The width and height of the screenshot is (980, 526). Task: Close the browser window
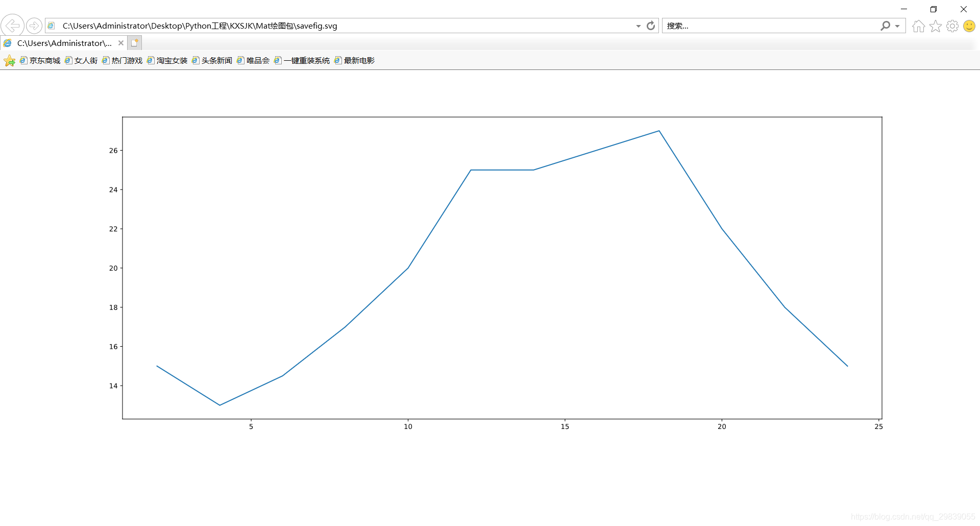click(964, 9)
